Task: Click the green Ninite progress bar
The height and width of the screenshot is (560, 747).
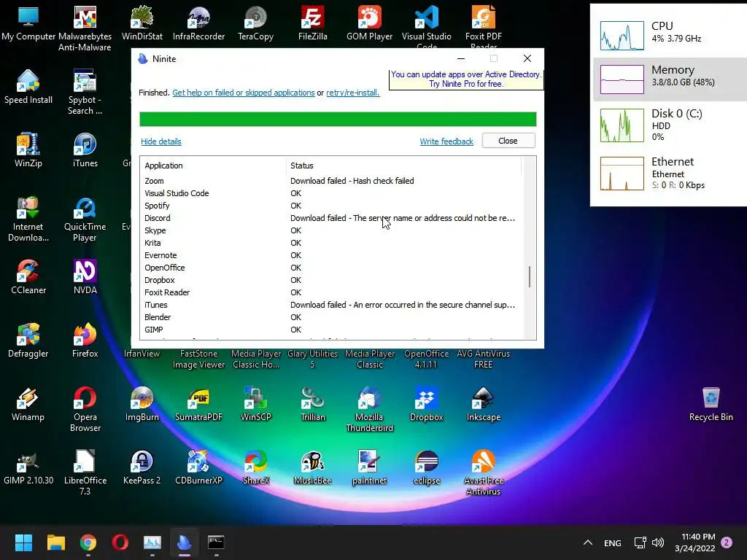Action: (338, 119)
